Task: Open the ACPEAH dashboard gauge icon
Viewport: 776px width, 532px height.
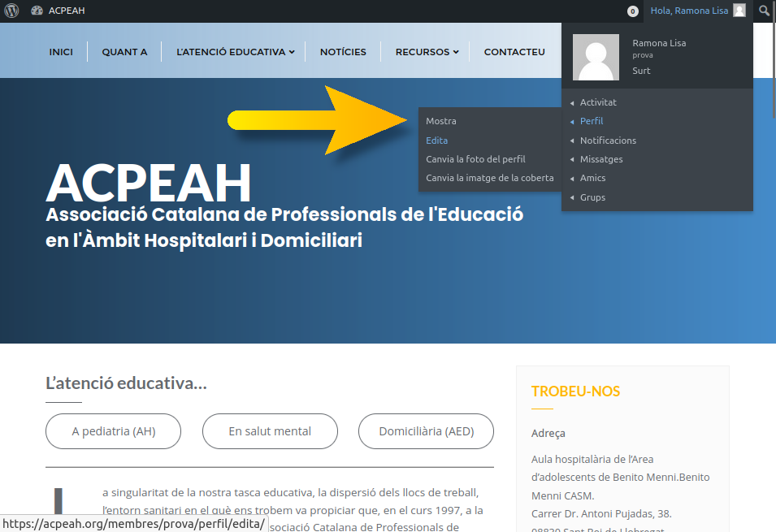Action: 37,11
